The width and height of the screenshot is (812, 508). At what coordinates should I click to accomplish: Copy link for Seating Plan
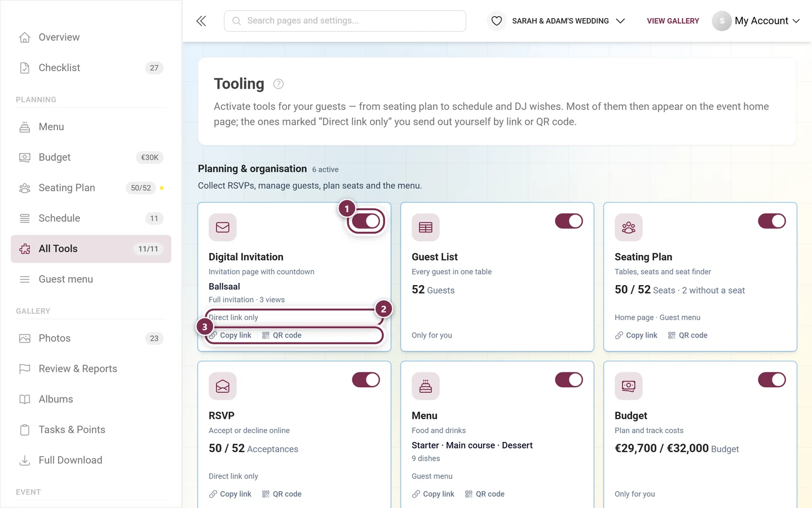[636, 335]
